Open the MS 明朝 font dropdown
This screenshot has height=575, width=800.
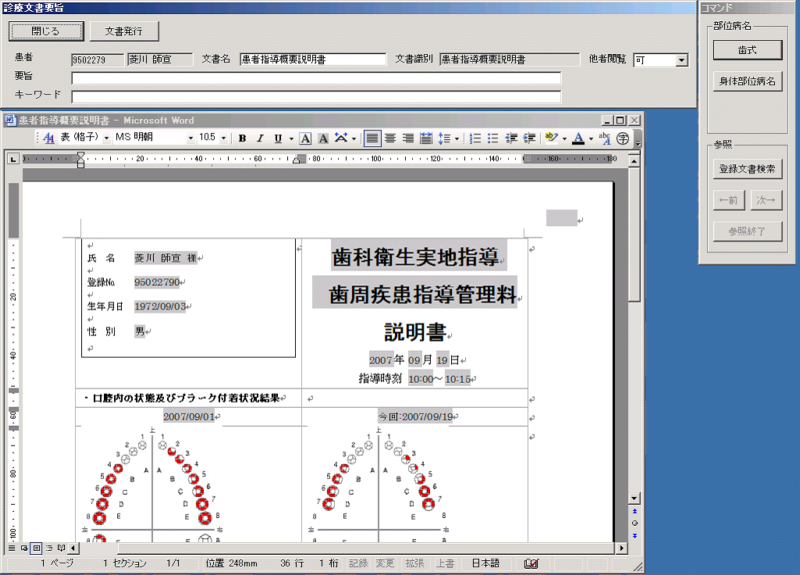pos(189,138)
